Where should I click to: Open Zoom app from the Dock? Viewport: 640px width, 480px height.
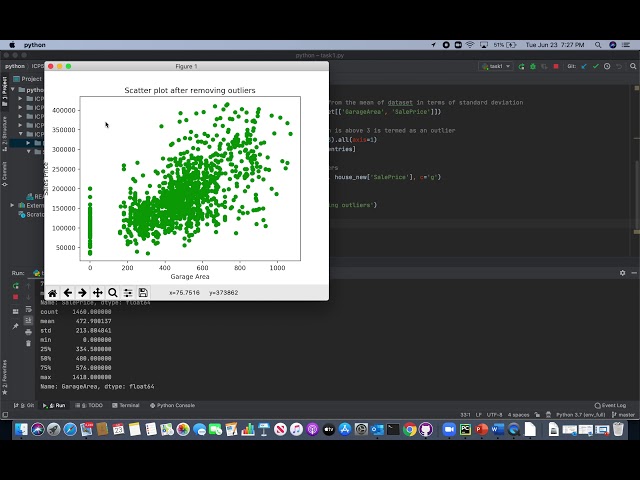(449, 429)
